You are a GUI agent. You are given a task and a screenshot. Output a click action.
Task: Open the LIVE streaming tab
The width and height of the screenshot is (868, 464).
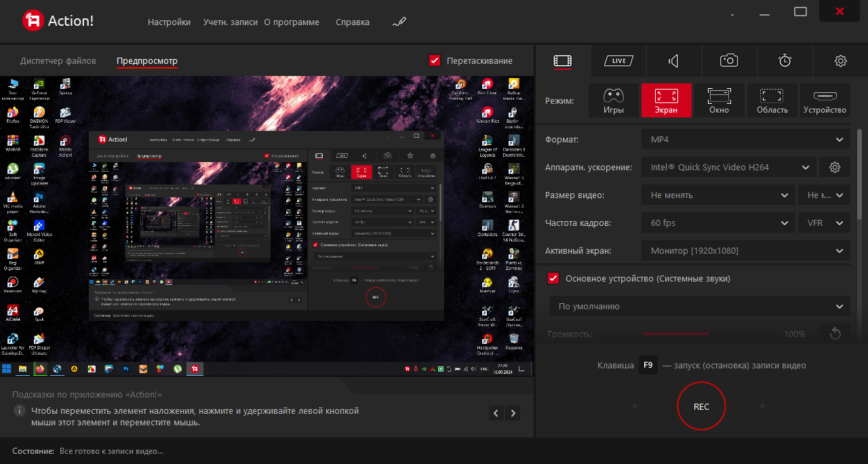pos(618,61)
